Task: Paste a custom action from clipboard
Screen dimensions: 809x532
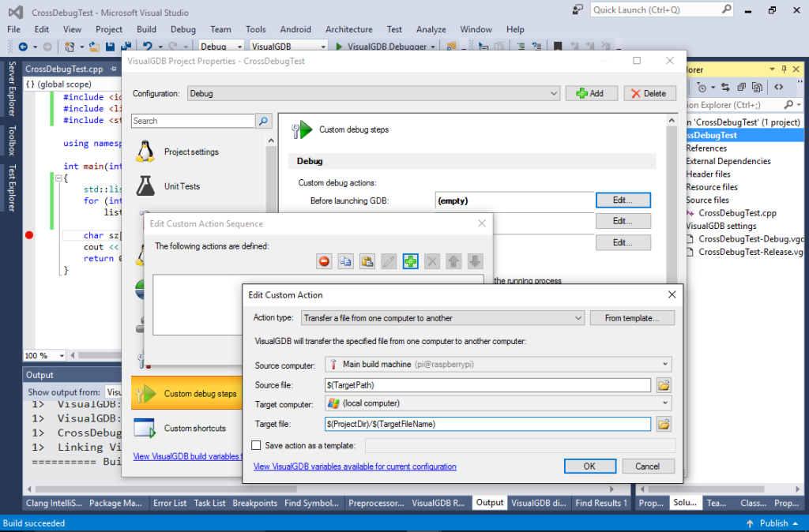Action: pos(366,260)
